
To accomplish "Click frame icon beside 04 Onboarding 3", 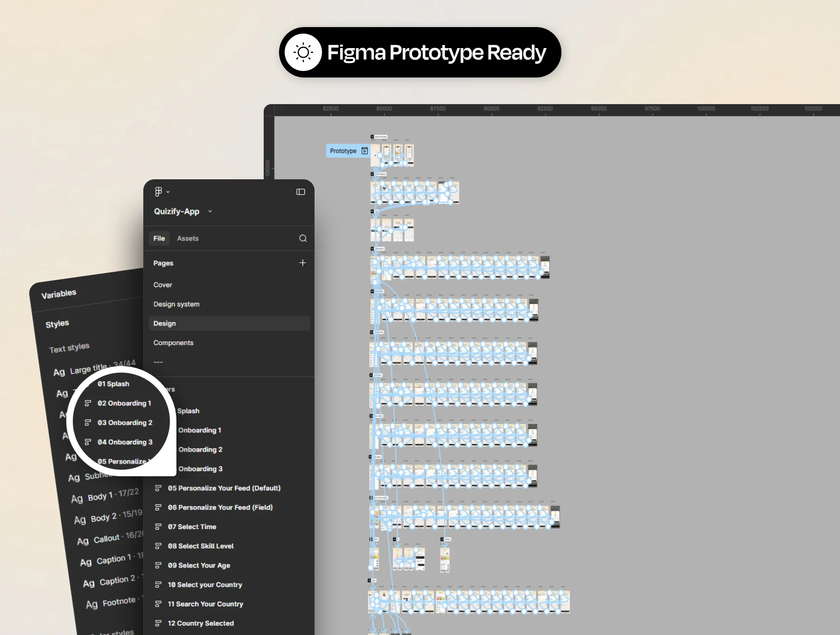I will [88, 442].
